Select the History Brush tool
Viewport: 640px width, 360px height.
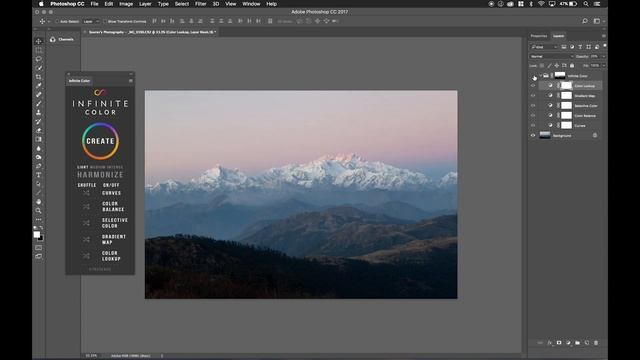pos(39,122)
